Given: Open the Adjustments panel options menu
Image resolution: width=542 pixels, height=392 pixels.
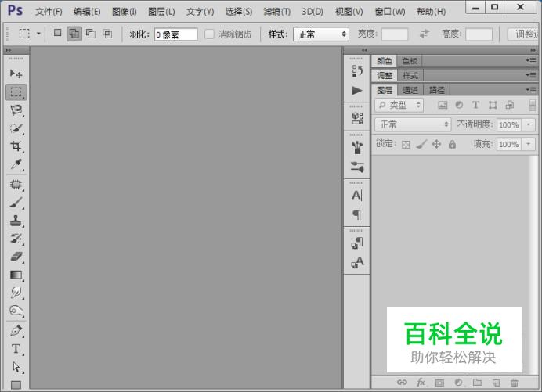Looking at the screenshot, I should click(x=532, y=75).
